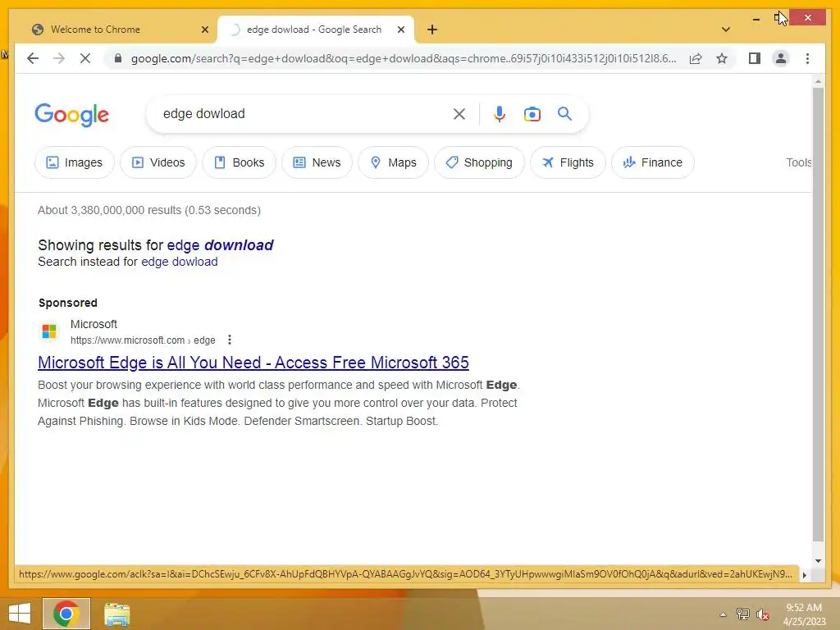Screen dimensions: 840x630
Task: Bookmark this page with the star icon
Action: 722,58
